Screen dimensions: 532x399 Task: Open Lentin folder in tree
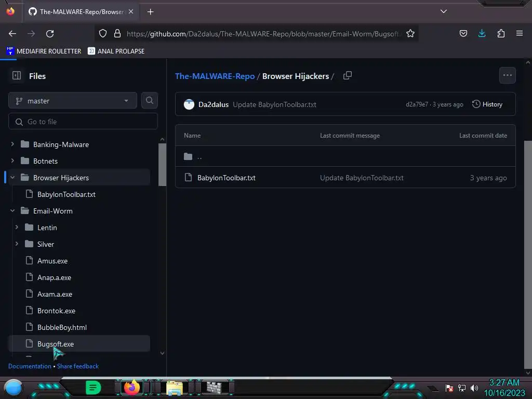point(47,228)
